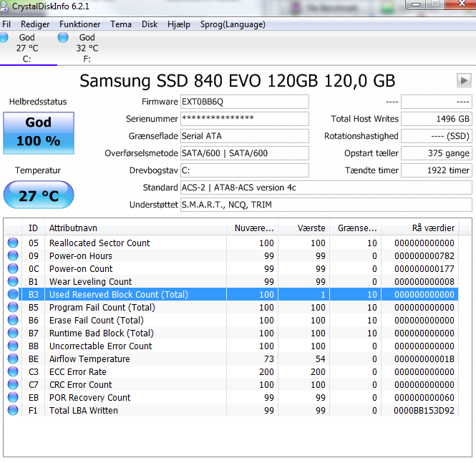Screen dimensions: 476x463
Task: Select the POR Recovery Count row
Action: point(231,397)
